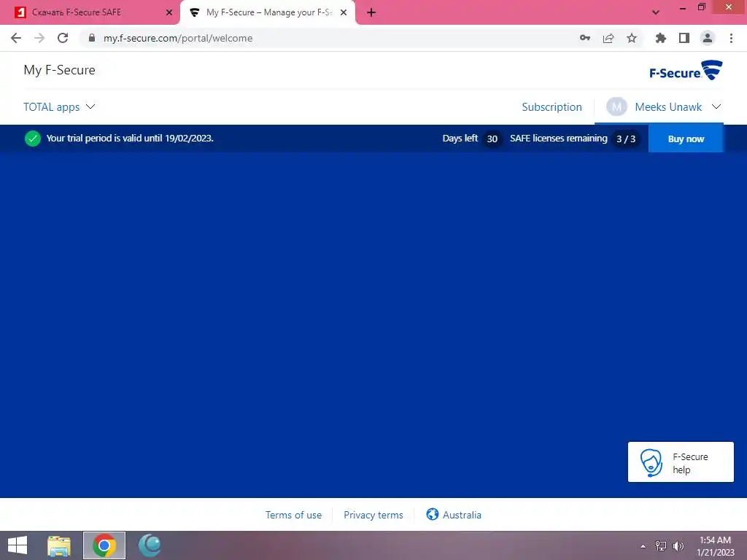Open blue crescent app in taskbar
Screen dimensions: 747x560
point(150,545)
